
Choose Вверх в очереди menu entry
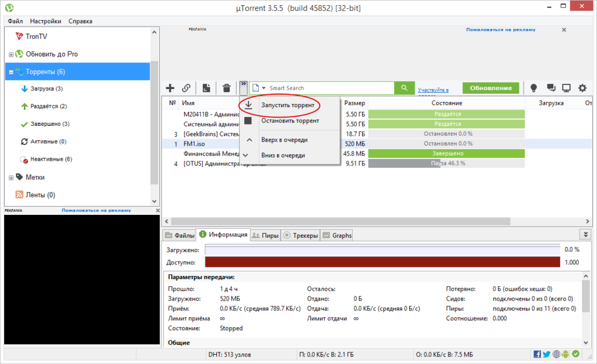tap(289, 140)
